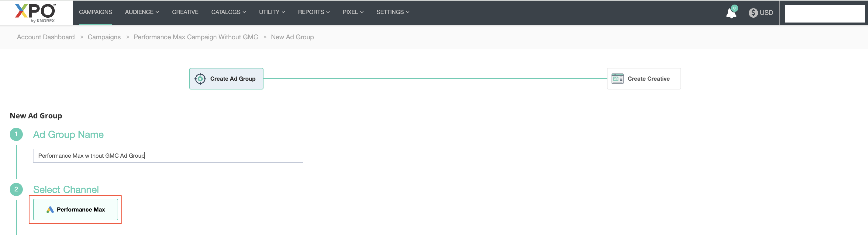Open the Settings dropdown menu
868x238 pixels.
coord(393,12)
